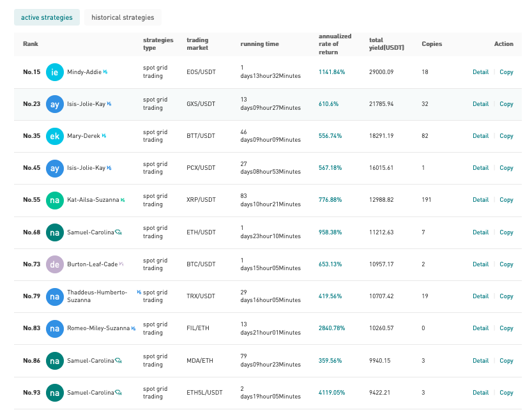This screenshot has height=410, width=532.
Task: Copy the GXS/USDT strategy
Action: [x=506, y=104]
